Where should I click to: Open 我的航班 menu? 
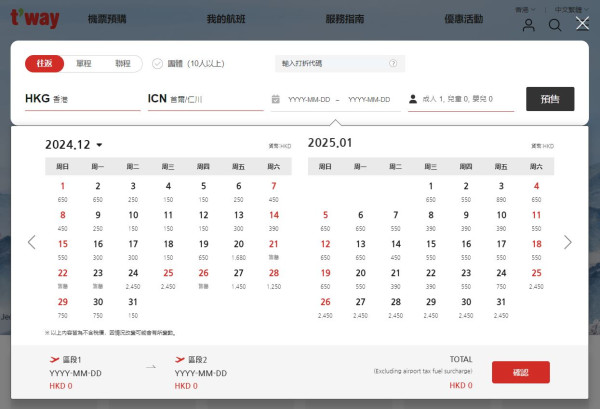[x=226, y=19]
